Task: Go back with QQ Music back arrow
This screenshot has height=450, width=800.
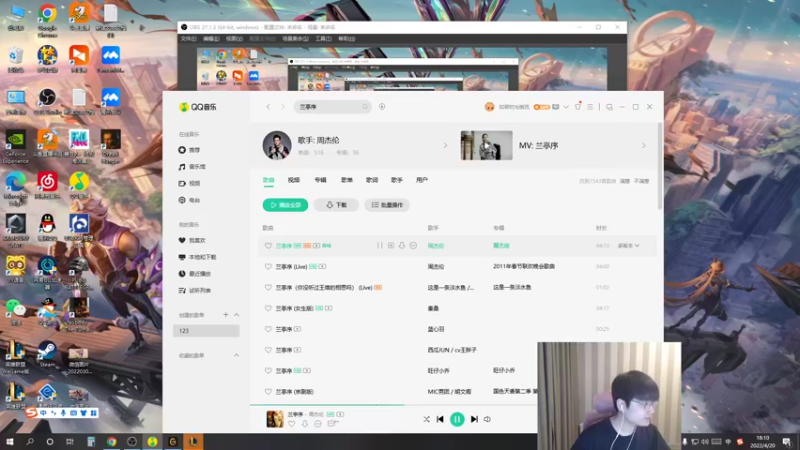Action: (268, 107)
